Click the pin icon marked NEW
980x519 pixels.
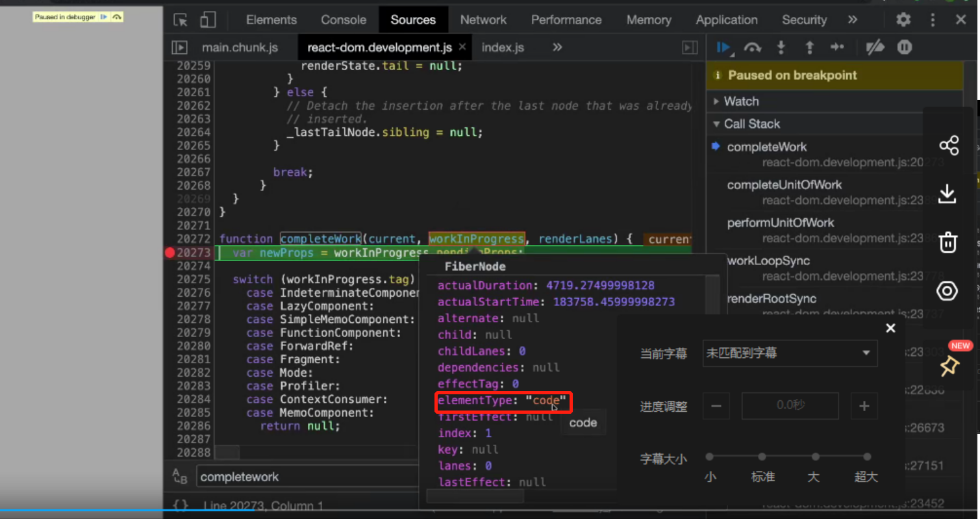click(948, 366)
